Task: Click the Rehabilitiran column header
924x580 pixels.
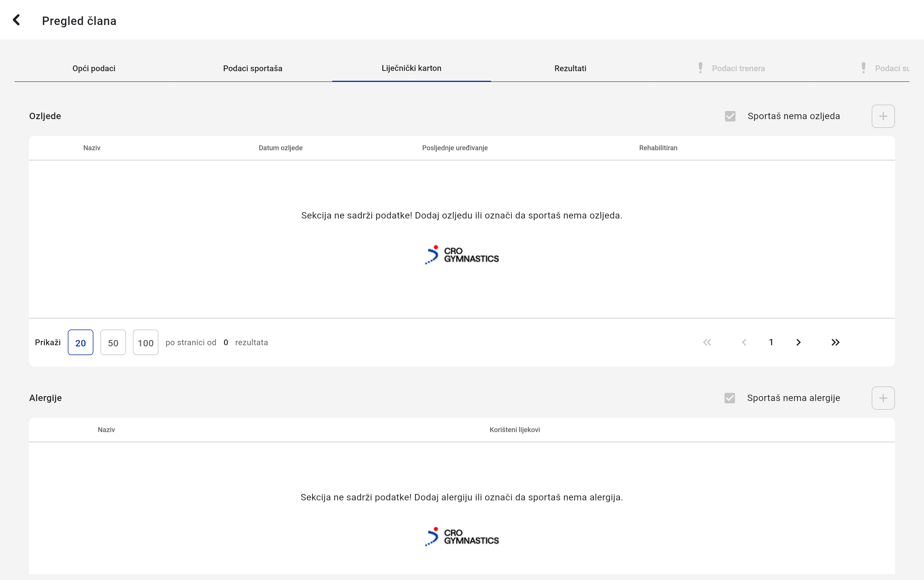Action: click(658, 148)
